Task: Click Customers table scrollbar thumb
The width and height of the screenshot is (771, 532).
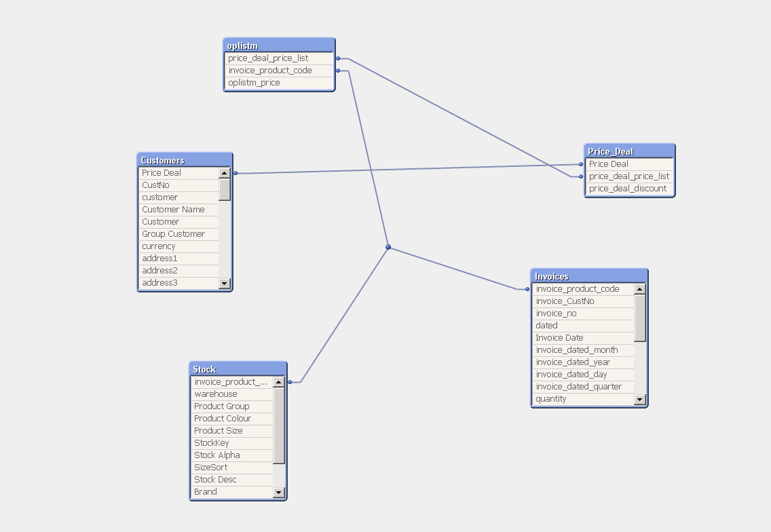Action: click(224, 189)
